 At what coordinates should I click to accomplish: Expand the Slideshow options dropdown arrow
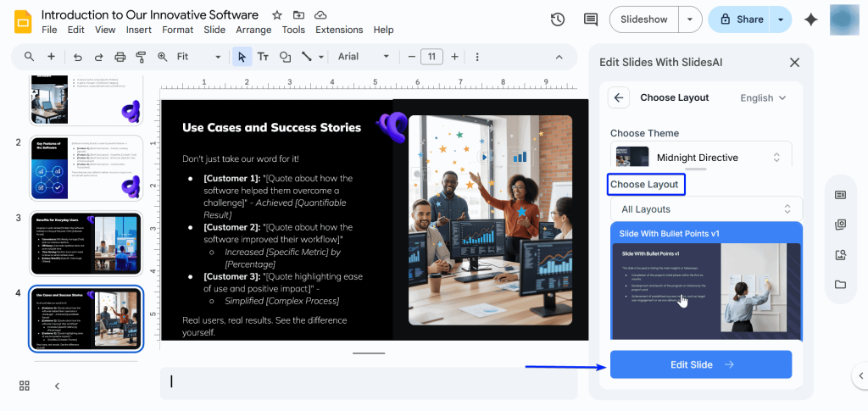[691, 19]
